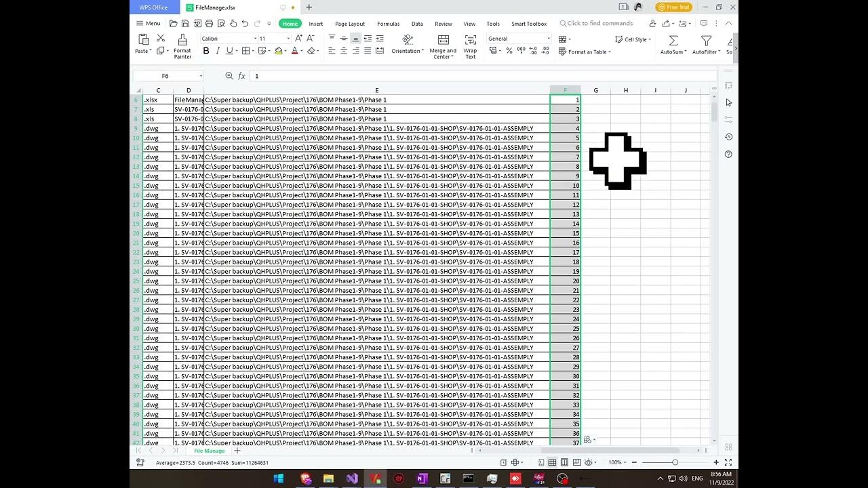This screenshot has width=868, height=488.
Task: Click the Free Trial button
Action: coord(674,7)
